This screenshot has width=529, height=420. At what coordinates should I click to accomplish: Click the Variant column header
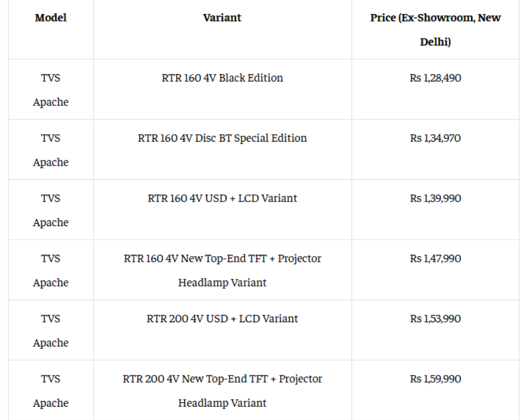point(222,18)
